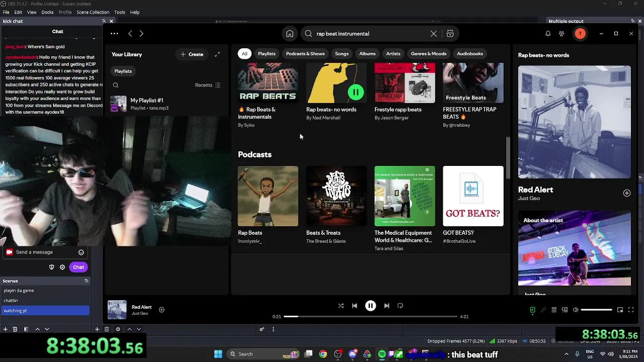Switch to Genres & Moods filter
This screenshot has height=362, width=644.
tap(429, 54)
